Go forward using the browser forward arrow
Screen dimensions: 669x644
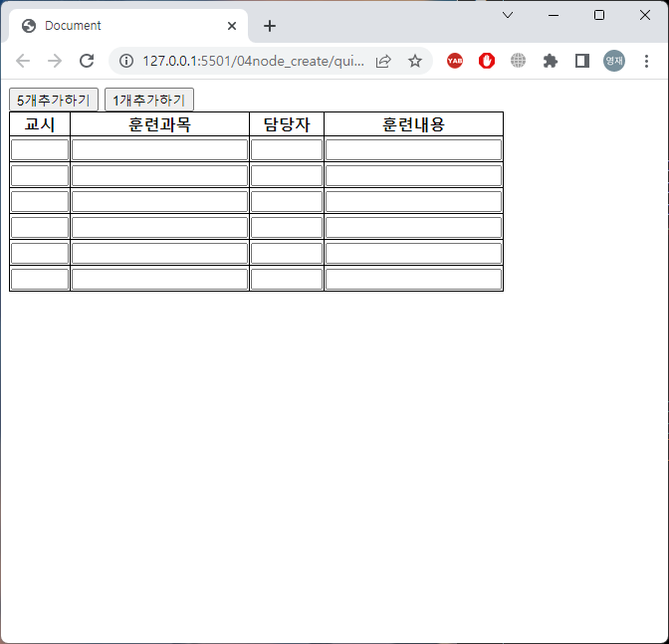55,61
